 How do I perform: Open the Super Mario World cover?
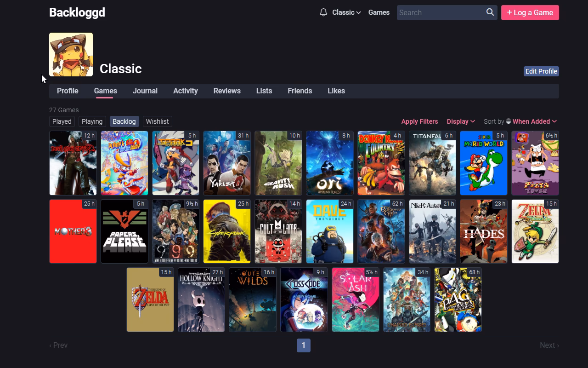click(x=484, y=163)
